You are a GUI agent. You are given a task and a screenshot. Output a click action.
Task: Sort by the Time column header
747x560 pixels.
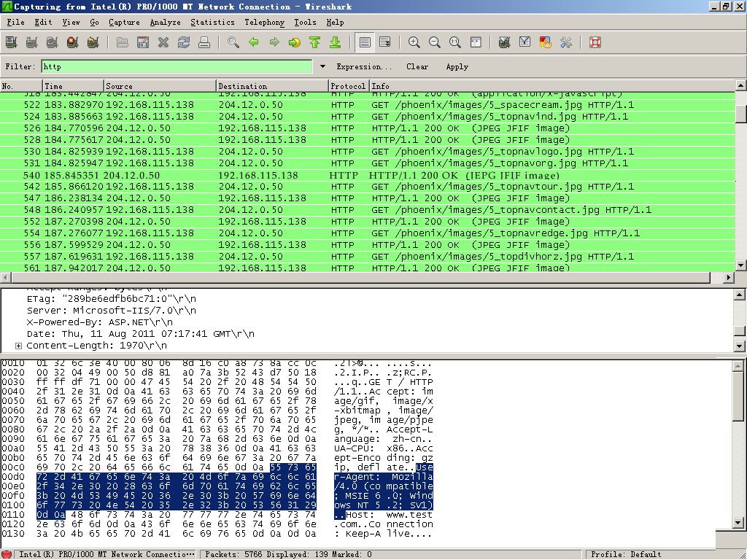(73, 86)
